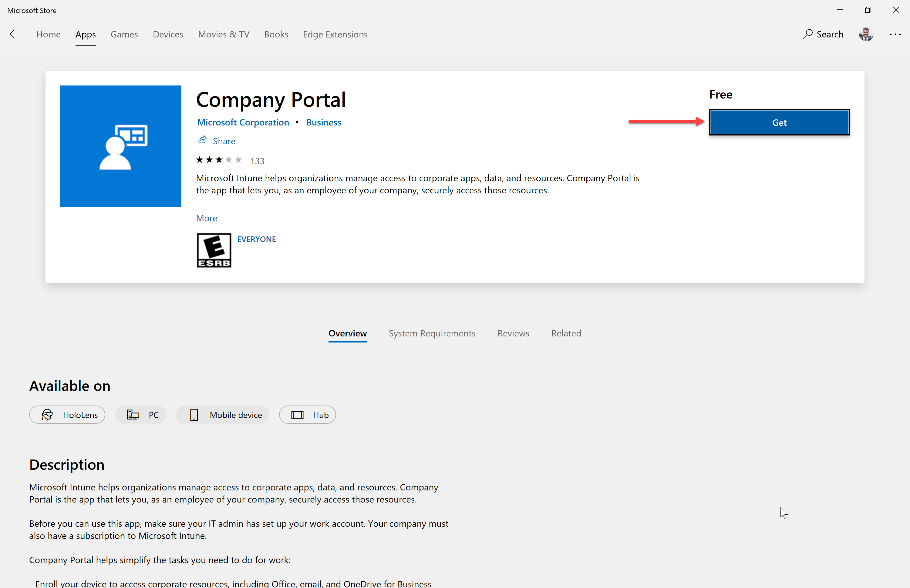Select the PC platform chip
The image size is (910, 588).
click(140, 415)
